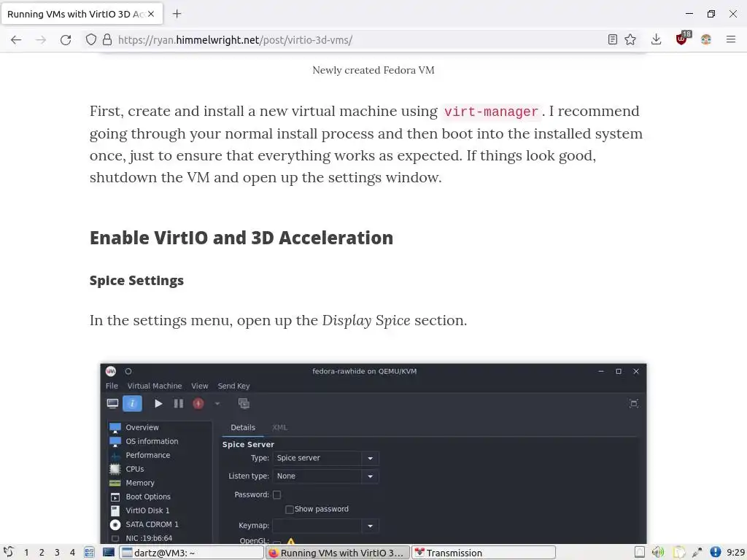Viewport: 747px width, 560px height.
Task: Check Password box in virt-manager screenshot
Action: 276,495
